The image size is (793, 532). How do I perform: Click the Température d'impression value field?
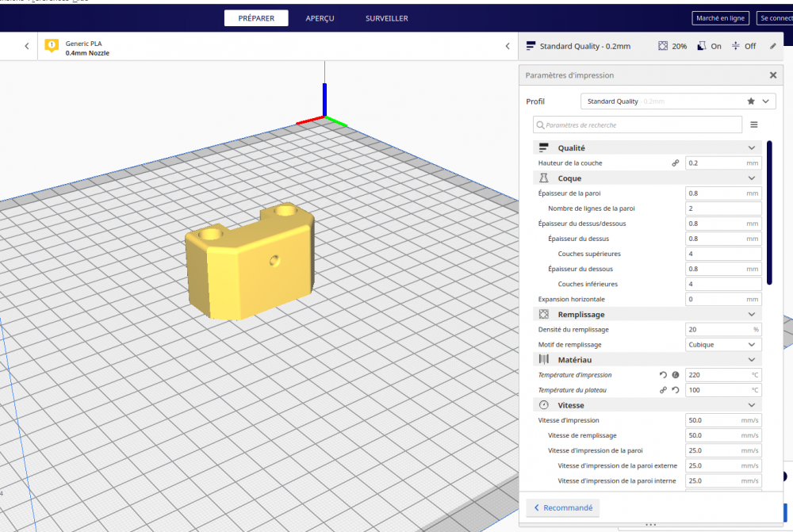click(723, 375)
